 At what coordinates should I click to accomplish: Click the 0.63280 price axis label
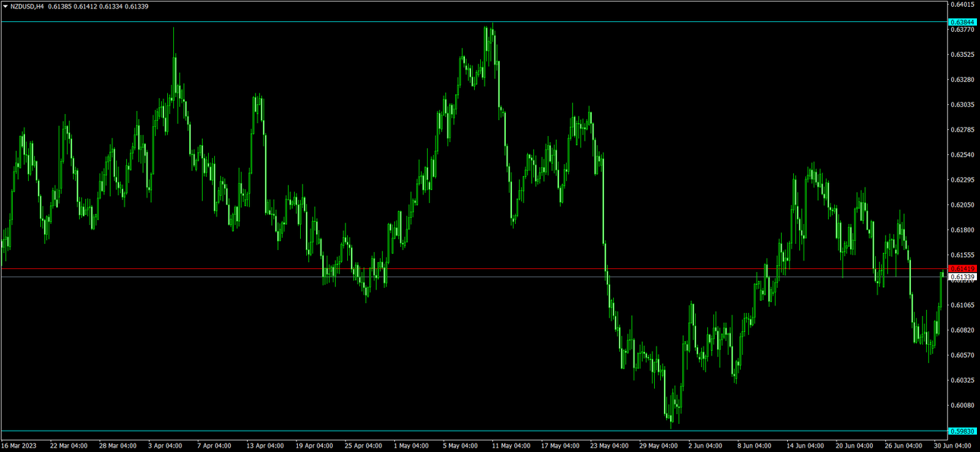pyautogui.click(x=963, y=80)
